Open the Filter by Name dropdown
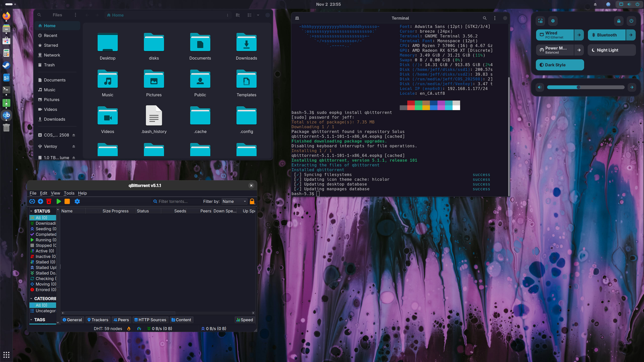 click(x=234, y=201)
